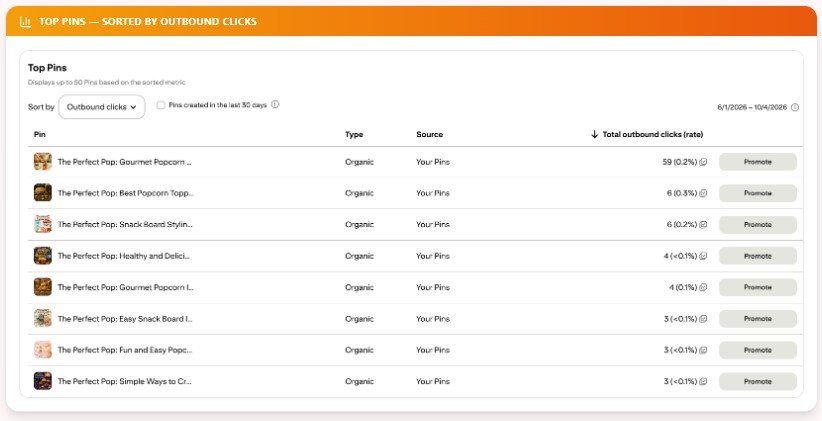Screen dimensions: 822x421
Task: Promote the Simple Ways to Cr... pin
Action: pos(758,381)
